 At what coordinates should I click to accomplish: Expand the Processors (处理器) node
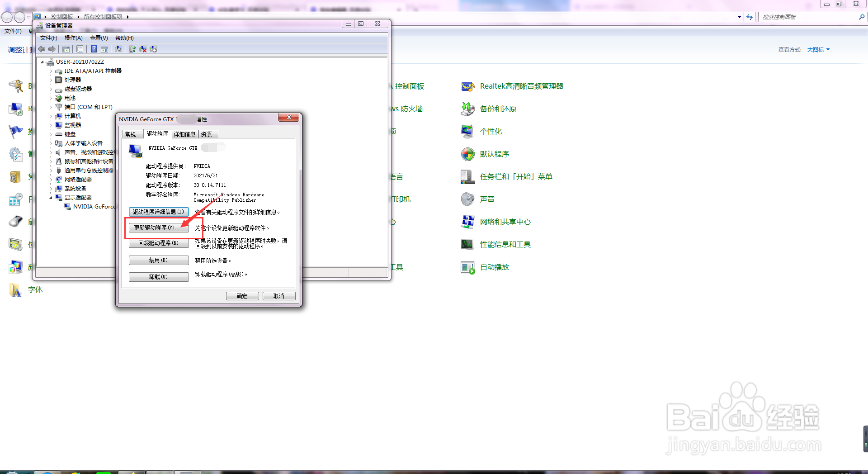point(51,80)
